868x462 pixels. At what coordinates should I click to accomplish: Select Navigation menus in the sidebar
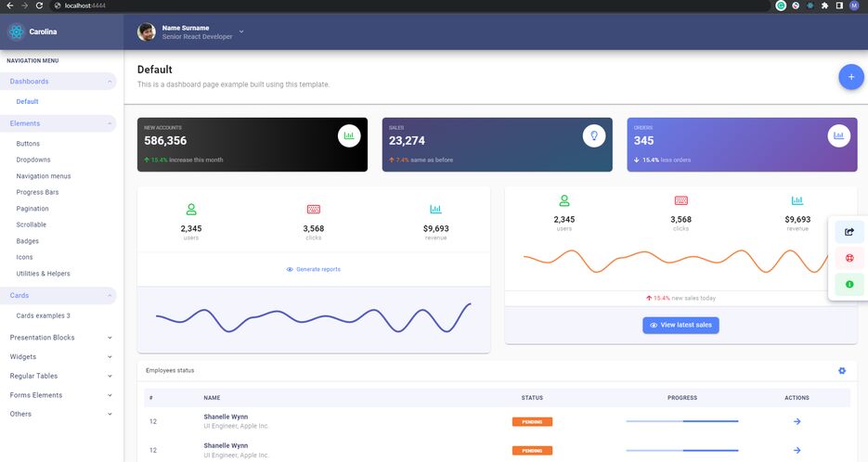tap(43, 176)
